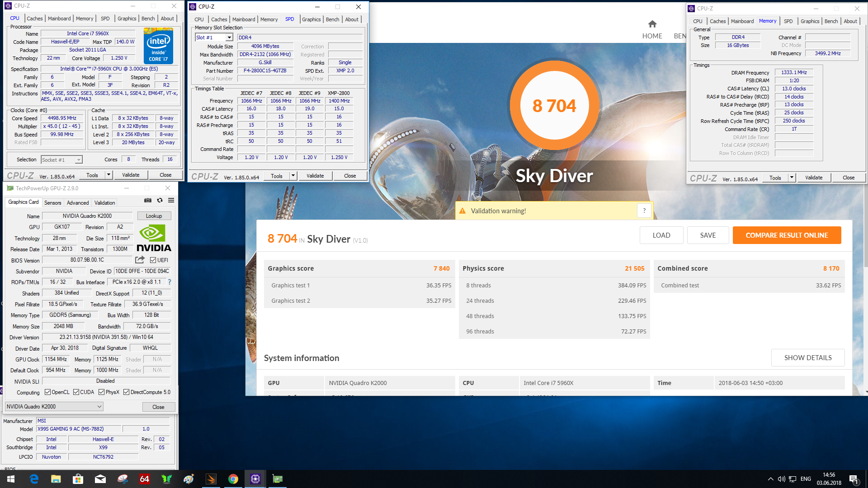This screenshot has width=868, height=488.
Task: Switch to the Sensors tab in GPU-Z
Action: [52, 203]
